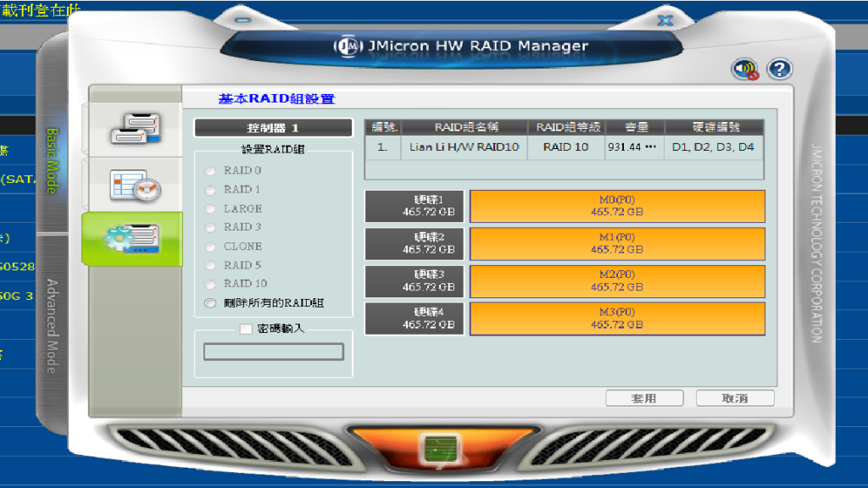Click the 取消 cancel button
This screenshot has height=488, width=868.
(735, 398)
